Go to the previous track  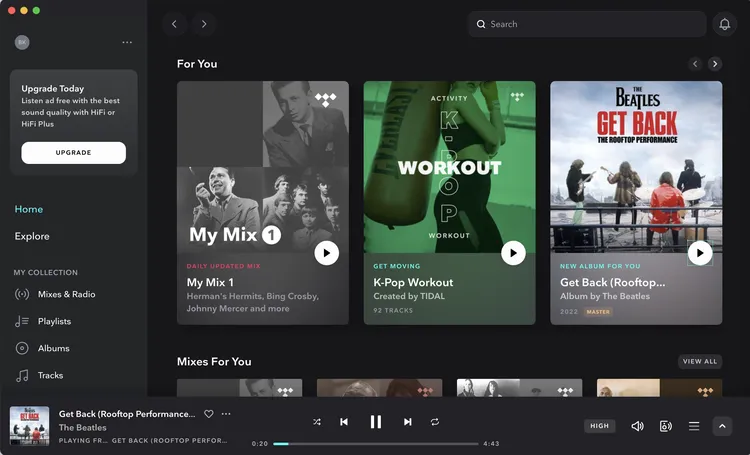344,422
